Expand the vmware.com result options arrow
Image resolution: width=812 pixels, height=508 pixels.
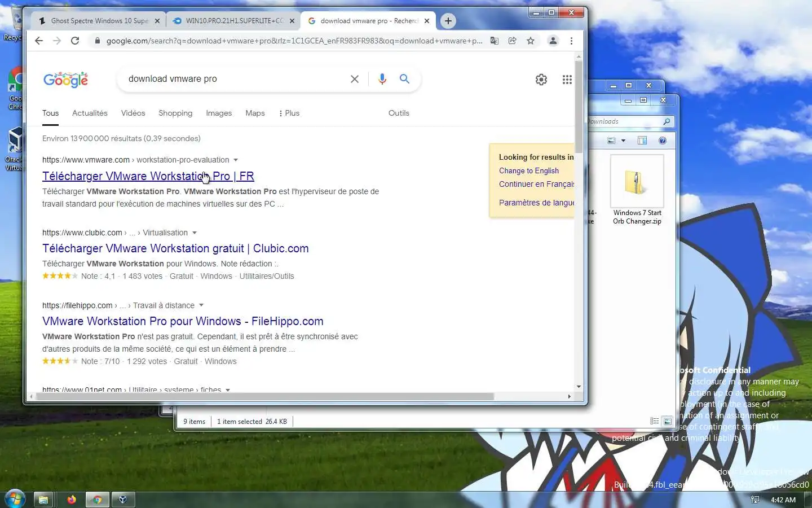click(236, 160)
